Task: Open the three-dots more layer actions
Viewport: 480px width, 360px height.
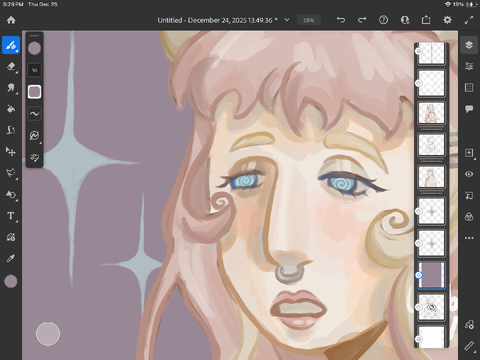Action: (469, 238)
